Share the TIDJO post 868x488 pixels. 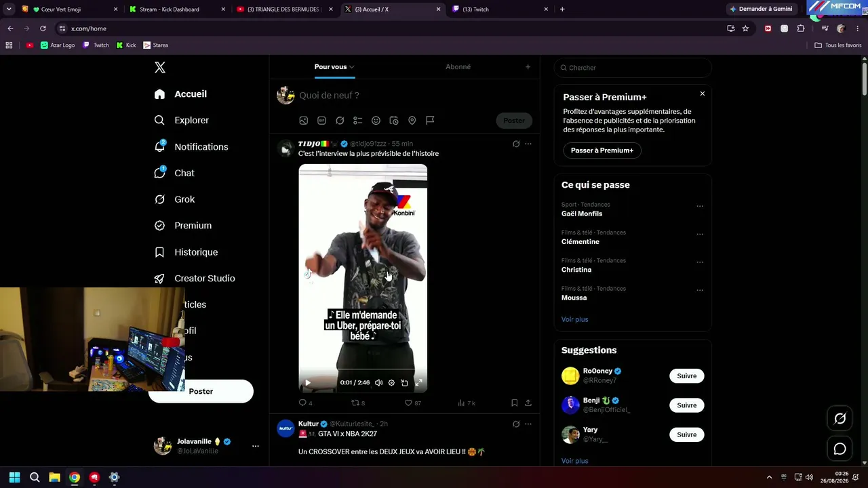tap(528, 403)
